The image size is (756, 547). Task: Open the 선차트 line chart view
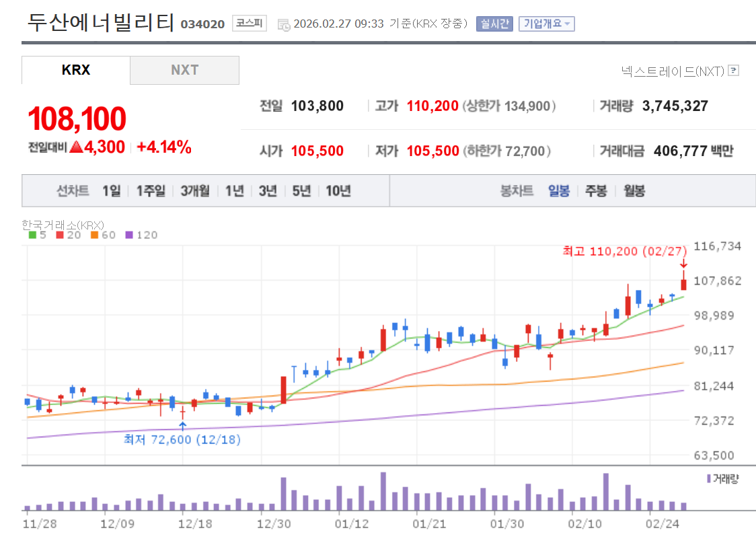click(x=74, y=190)
